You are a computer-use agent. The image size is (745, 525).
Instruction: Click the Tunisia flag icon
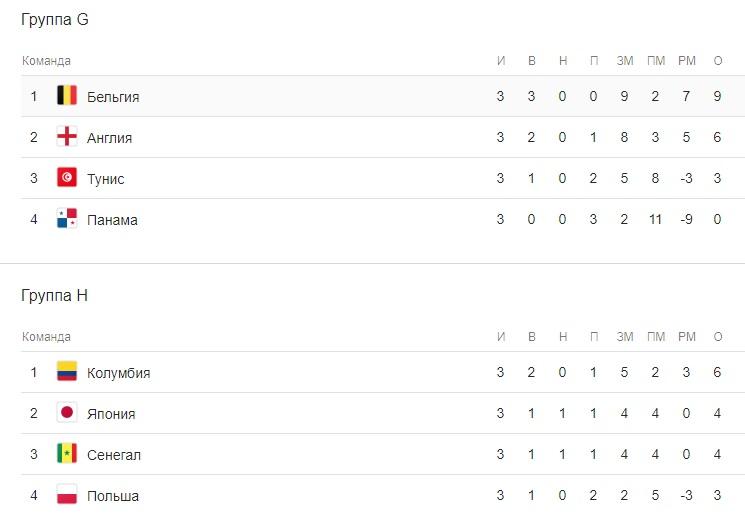pyautogui.click(x=67, y=178)
